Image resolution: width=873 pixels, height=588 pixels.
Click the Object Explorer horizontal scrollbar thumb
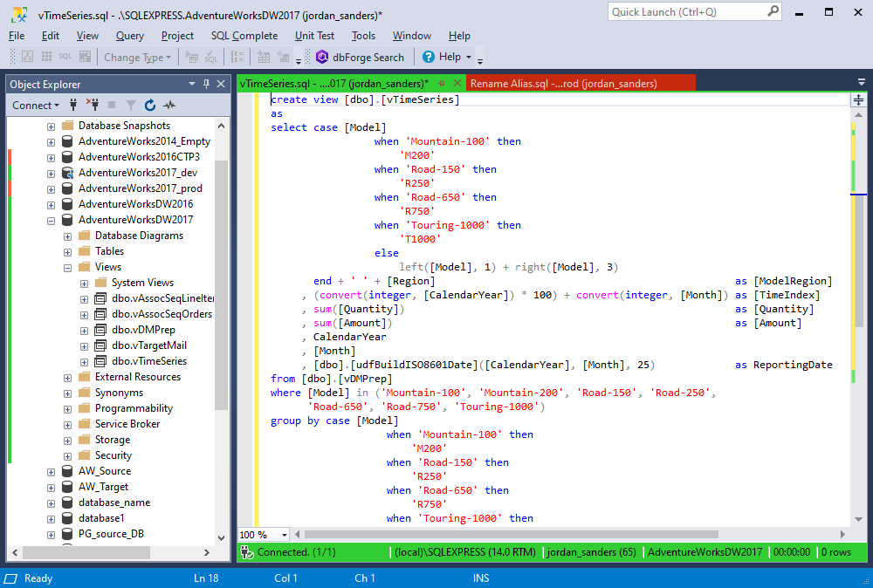pyautogui.click(x=86, y=552)
